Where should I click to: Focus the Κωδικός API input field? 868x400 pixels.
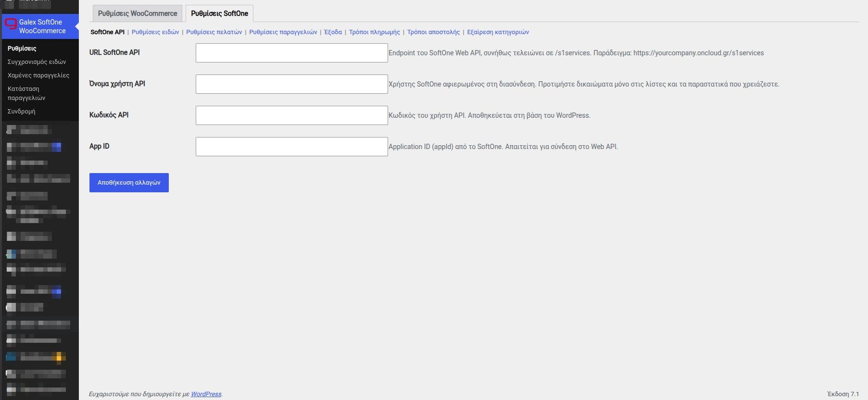292,115
